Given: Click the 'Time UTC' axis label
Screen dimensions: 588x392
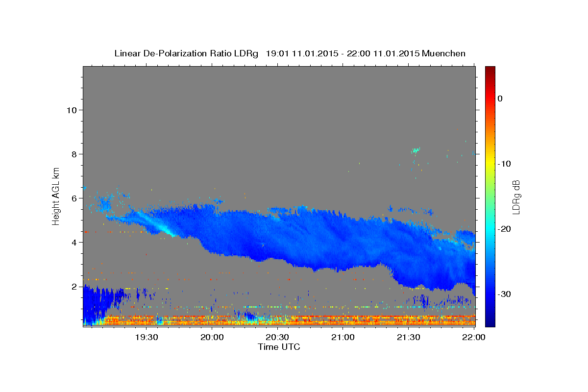Looking at the screenshot, I should [279, 347].
